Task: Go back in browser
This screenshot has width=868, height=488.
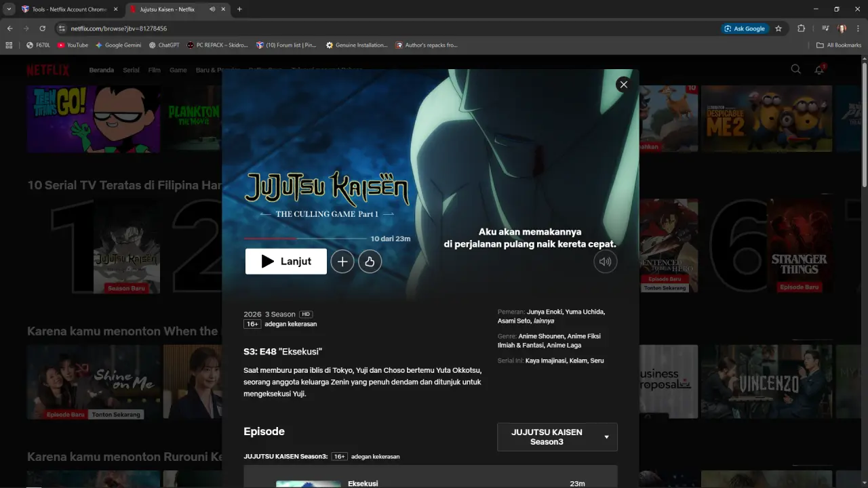Action: click(x=9, y=28)
